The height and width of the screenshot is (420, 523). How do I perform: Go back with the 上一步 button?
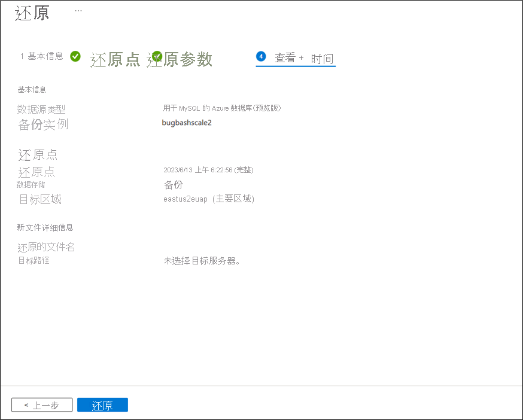point(42,405)
